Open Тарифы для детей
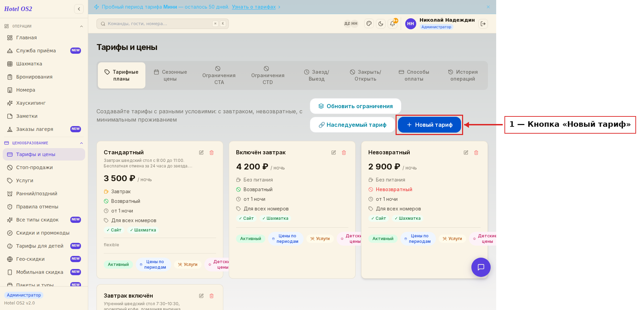 44,246
